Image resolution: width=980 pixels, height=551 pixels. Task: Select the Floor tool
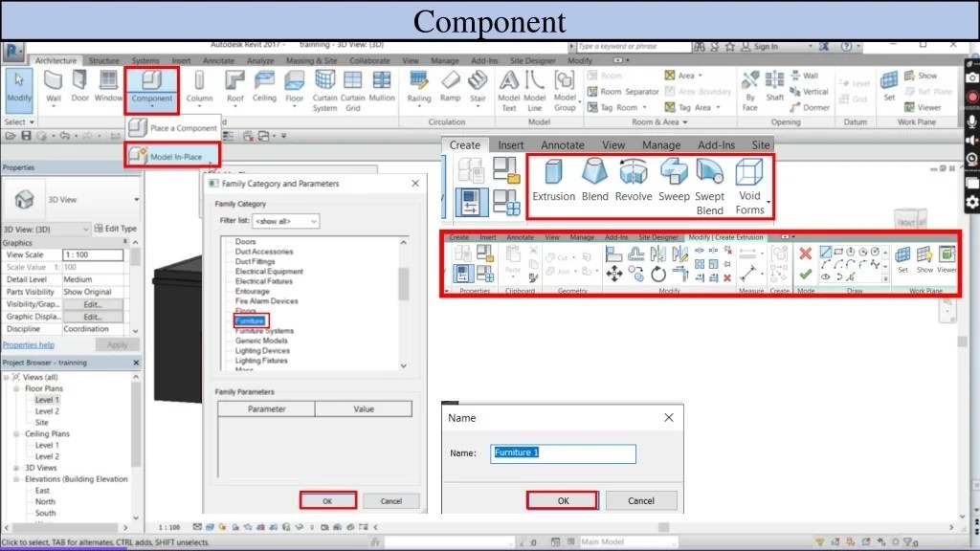295,87
